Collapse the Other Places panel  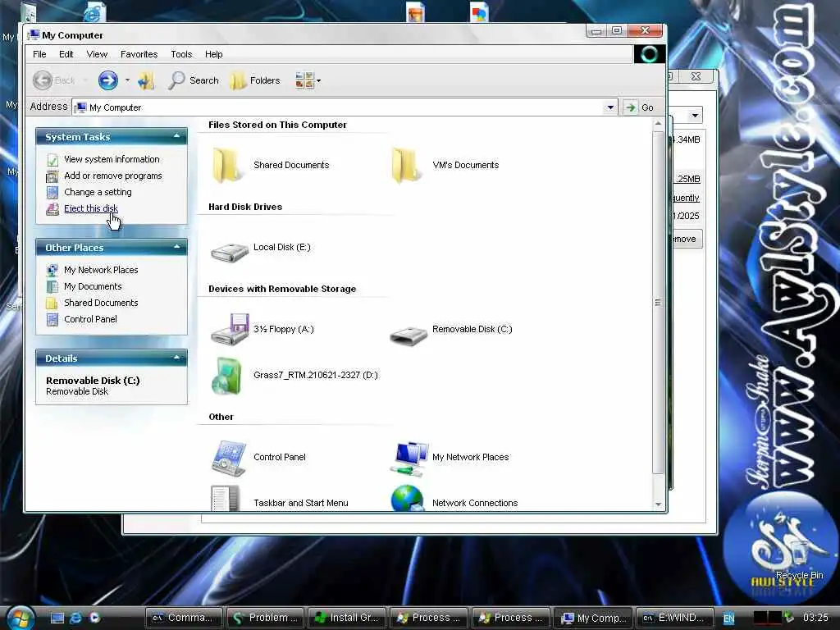tap(177, 247)
